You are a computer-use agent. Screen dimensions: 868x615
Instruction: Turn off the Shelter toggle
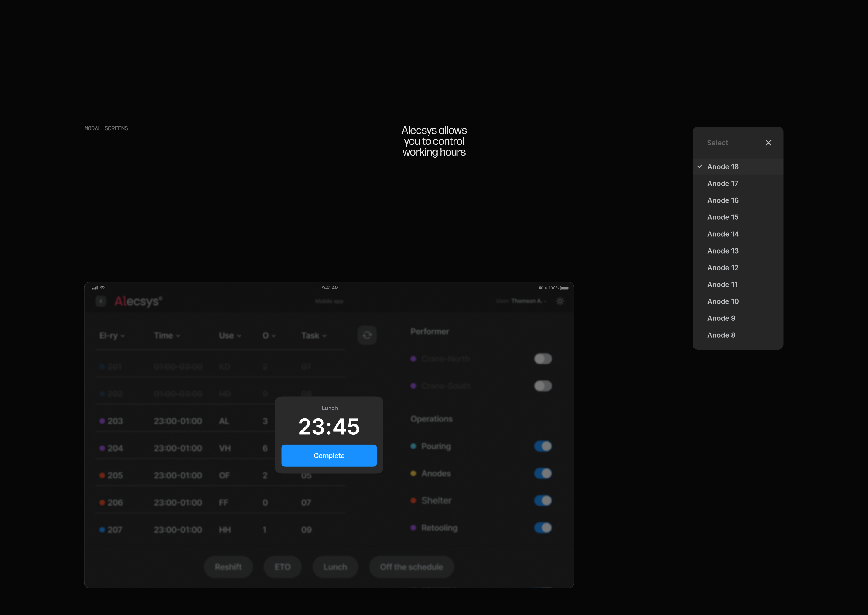point(542,501)
